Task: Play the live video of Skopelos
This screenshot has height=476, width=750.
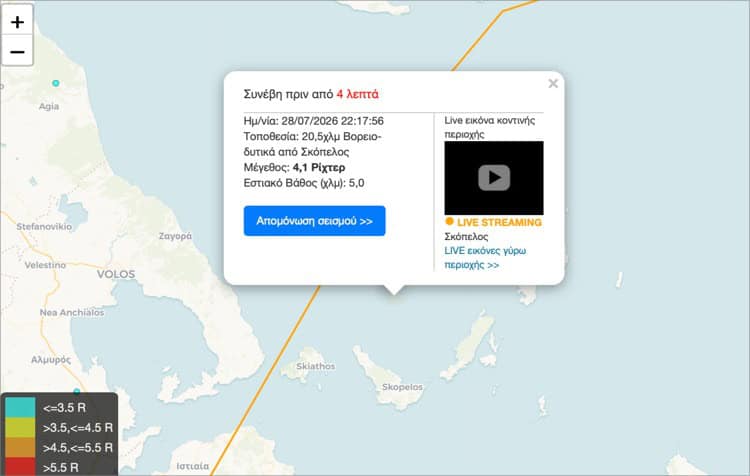Action: [494, 177]
